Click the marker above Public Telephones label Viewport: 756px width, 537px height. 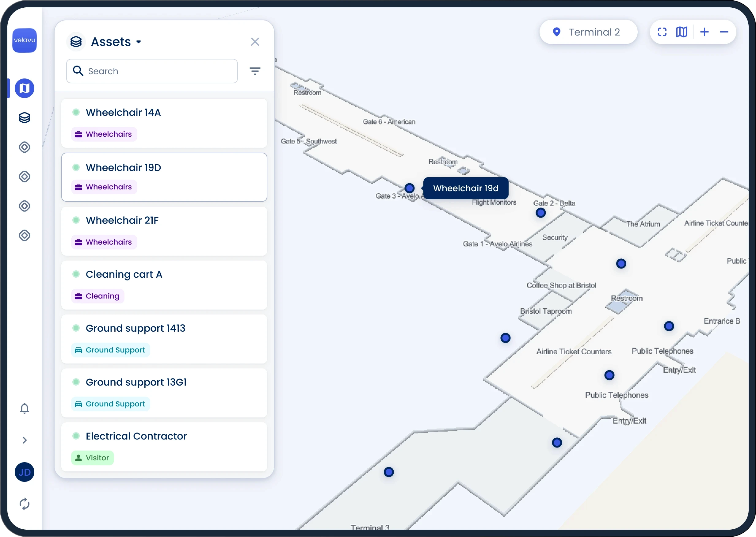coord(609,375)
